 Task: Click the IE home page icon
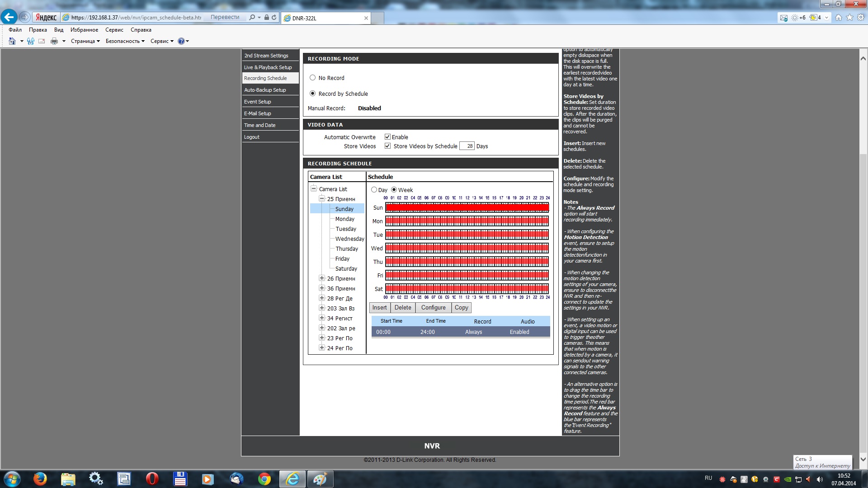838,18
